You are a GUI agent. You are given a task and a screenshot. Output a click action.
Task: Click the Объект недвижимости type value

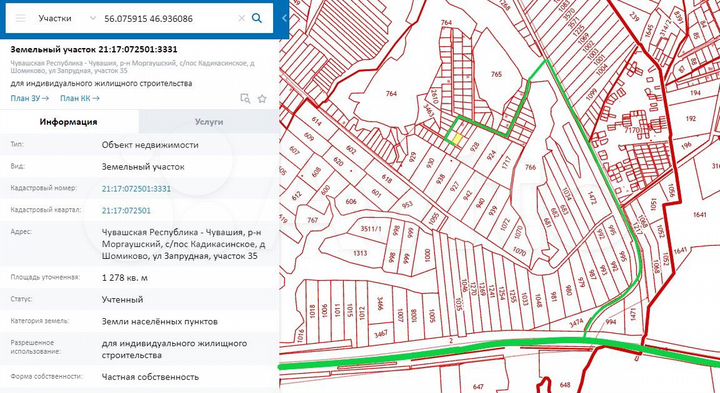pos(150,145)
